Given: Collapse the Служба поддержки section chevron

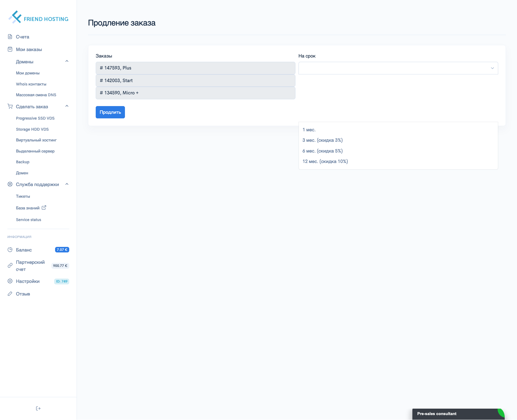Looking at the screenshot, I should (x=67, y=184).
